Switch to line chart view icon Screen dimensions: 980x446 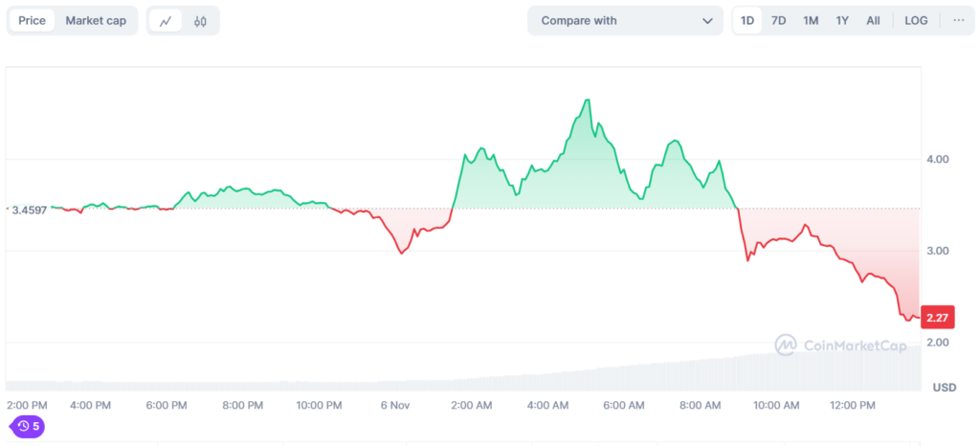coord(166,21)
